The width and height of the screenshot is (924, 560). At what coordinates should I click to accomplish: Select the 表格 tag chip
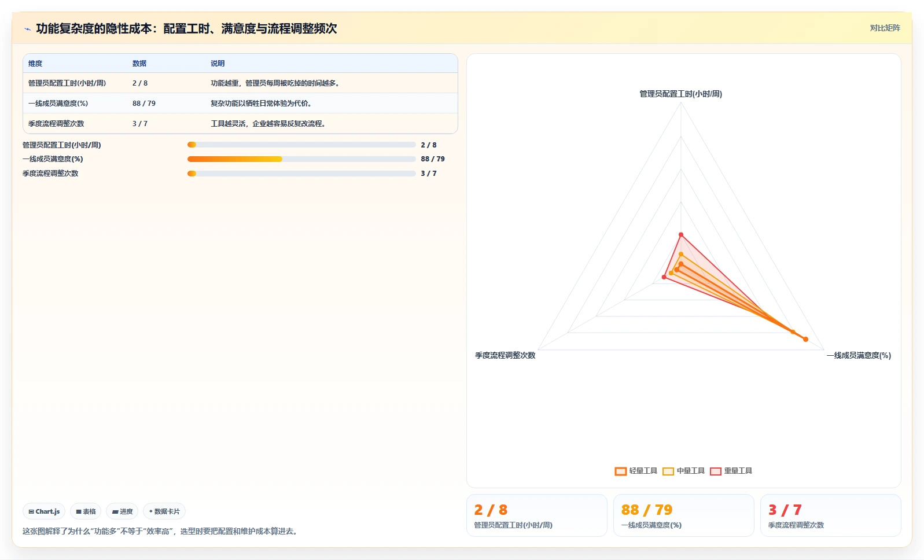point(86,511)
